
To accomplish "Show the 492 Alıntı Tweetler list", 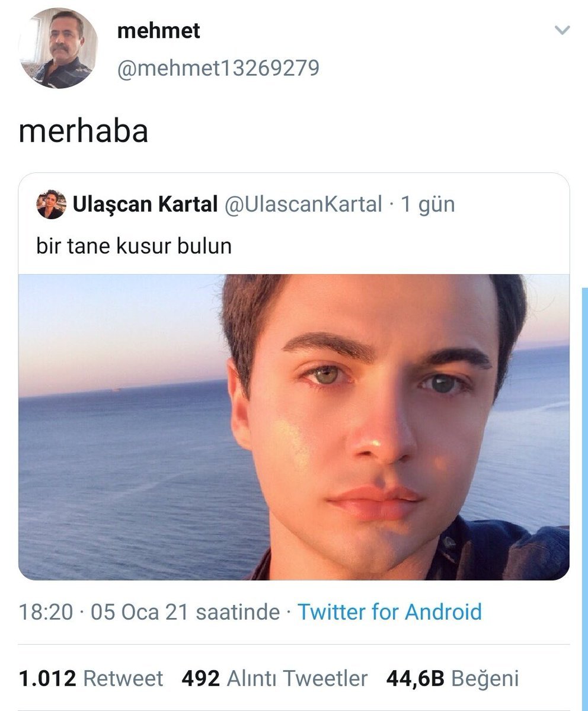I will click(x=274, y=678).
